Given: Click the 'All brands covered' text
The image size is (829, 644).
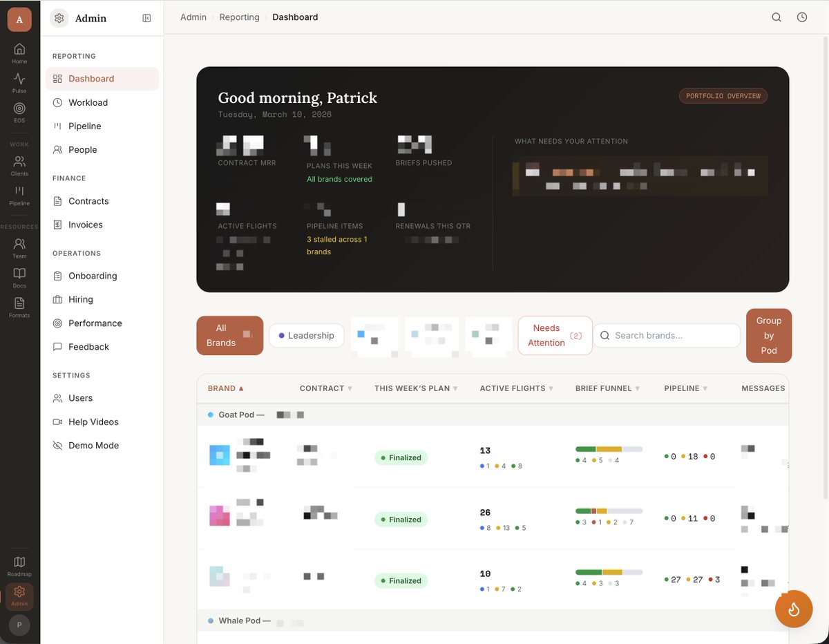Looking at the screenshot, I should [x=339, y=179].
